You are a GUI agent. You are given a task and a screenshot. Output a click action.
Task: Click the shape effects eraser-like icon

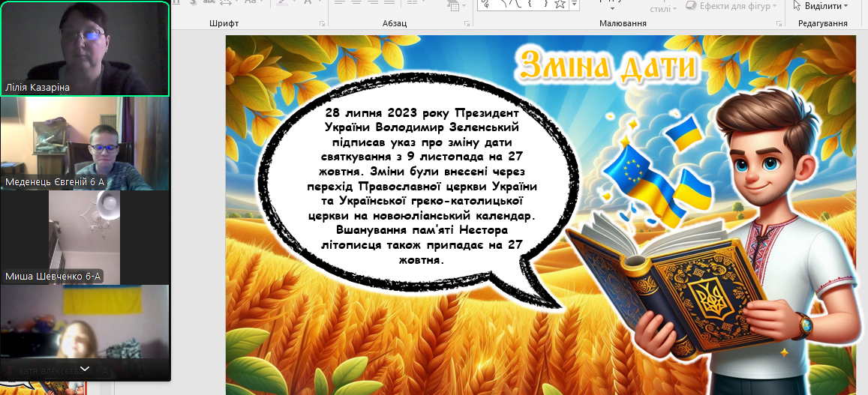pyautogui.click(x=692, y=5)
